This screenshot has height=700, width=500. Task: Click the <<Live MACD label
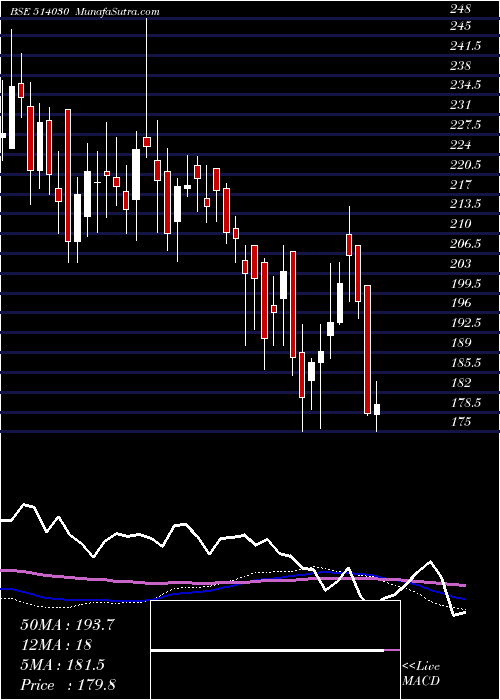point(421,674)
